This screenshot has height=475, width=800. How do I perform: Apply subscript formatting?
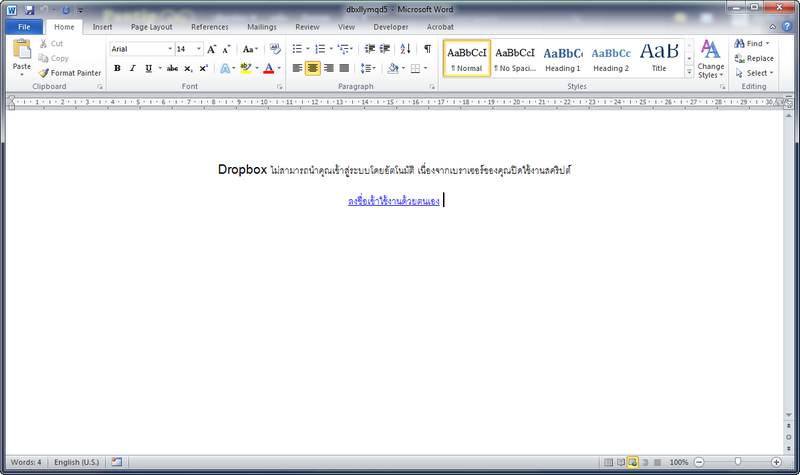188,68
